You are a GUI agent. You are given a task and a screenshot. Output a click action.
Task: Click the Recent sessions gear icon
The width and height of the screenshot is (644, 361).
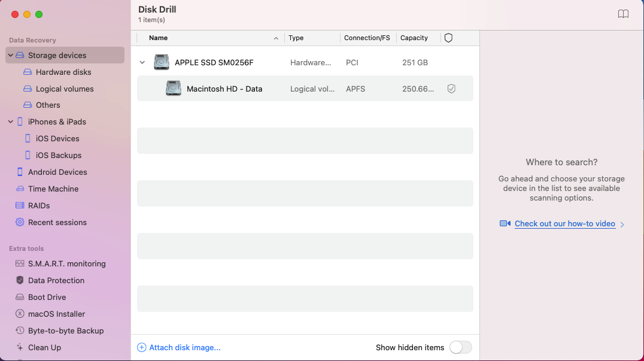[x=20, y=222]
